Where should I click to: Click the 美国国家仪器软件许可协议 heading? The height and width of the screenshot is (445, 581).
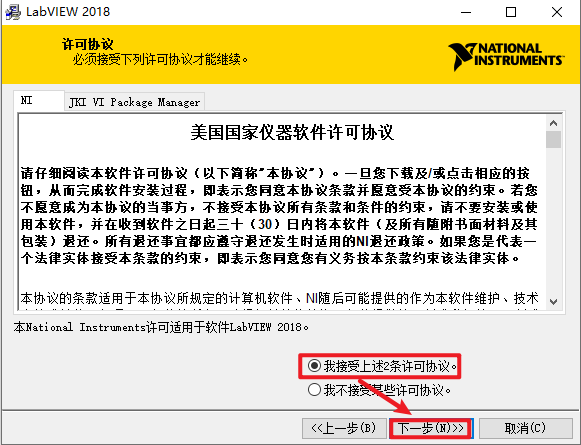(x=292, y=132)
